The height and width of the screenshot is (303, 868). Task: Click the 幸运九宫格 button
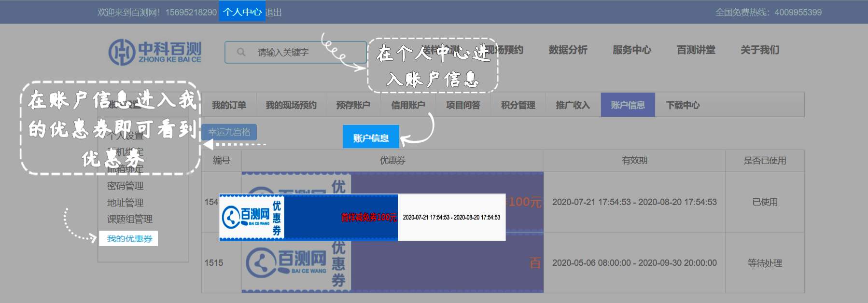tap(229, 132)
